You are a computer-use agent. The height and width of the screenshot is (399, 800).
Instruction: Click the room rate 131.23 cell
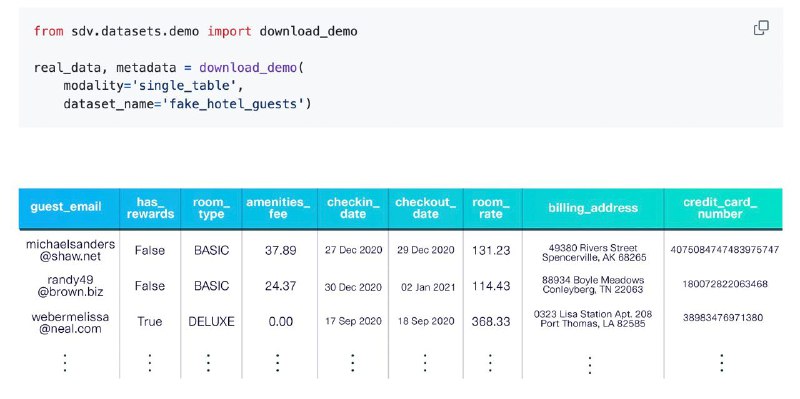[491, 251]
